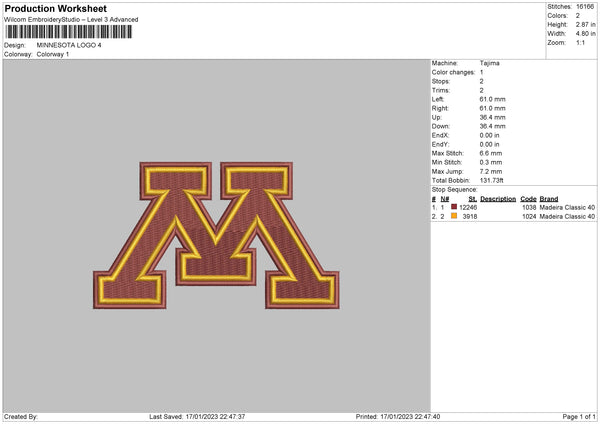Image resolution: width=600 pixels, height=424 pixels.
Task: Click the 'Wilcom EmbroideryStudio – Level 3 Advanced' line
Action: click(x=71, y=20)
